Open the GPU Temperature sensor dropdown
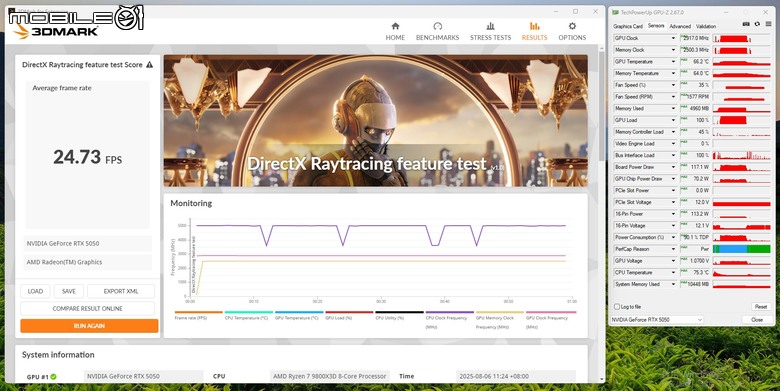This screenshot has width=780, height=391. (x=674, y=62)
